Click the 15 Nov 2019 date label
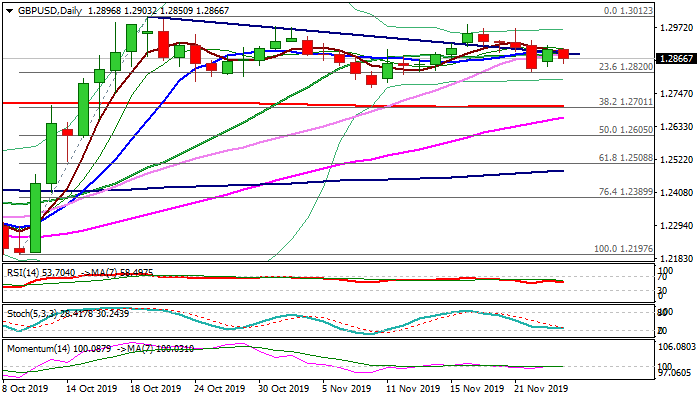This screenshot has width=700, height=400. [477, 388]
